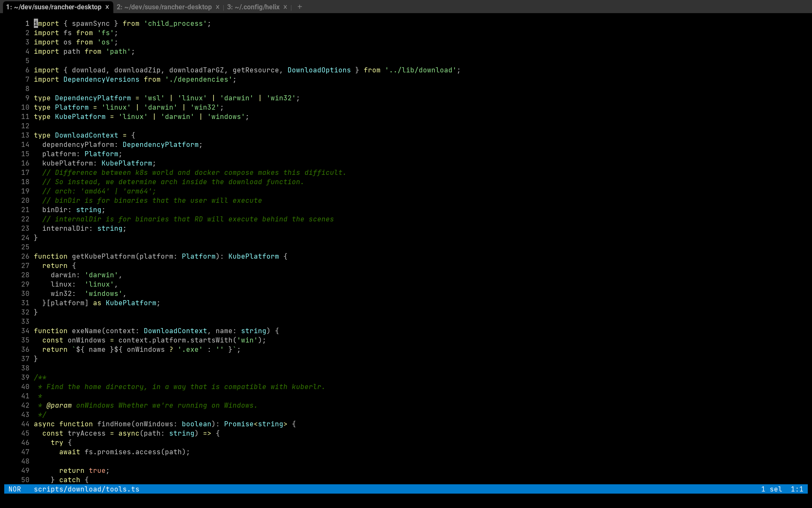812x508 pixels.
Task: Click the '@param' tag in the doc comment
Action: click(59, 405)
